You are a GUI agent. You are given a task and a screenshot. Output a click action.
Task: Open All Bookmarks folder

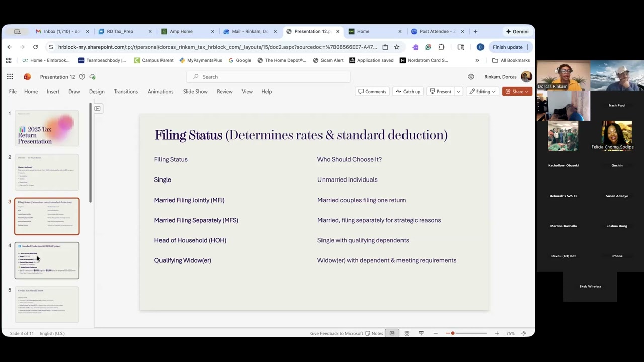coord(511,60)
